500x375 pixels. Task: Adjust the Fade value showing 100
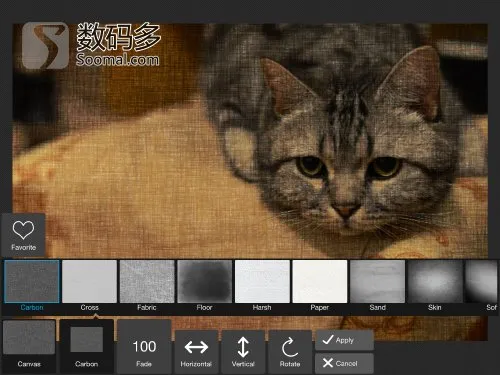coord(144,346)
